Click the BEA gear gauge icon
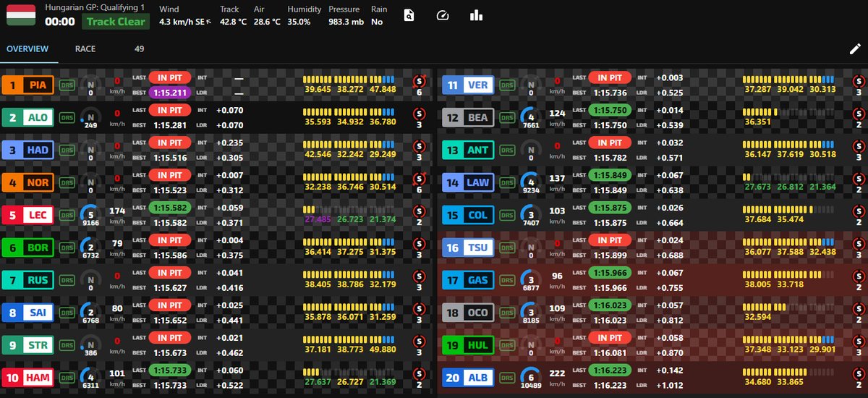This screenshot has width=868, height=398. coord(530,117)
